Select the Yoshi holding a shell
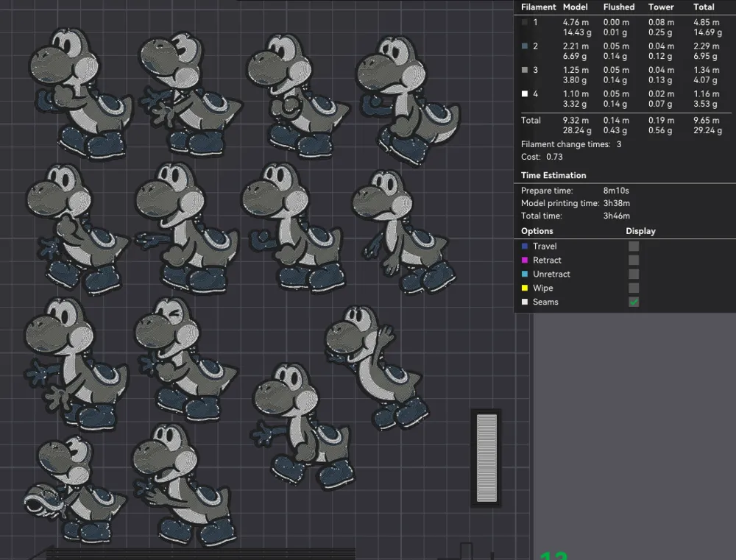Image resolution: width=736 pixels, height=560 pixels. pyautogui.click(x=74, y=488)
